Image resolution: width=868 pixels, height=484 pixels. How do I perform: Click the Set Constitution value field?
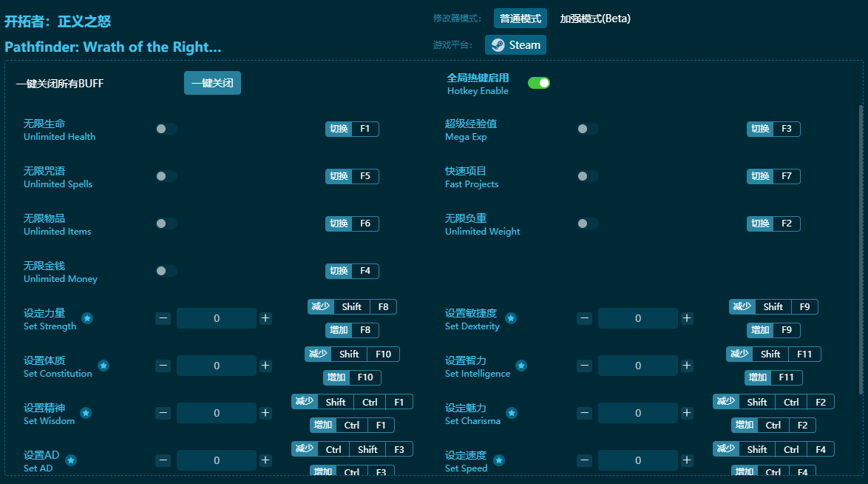click(x=217, y=366)
